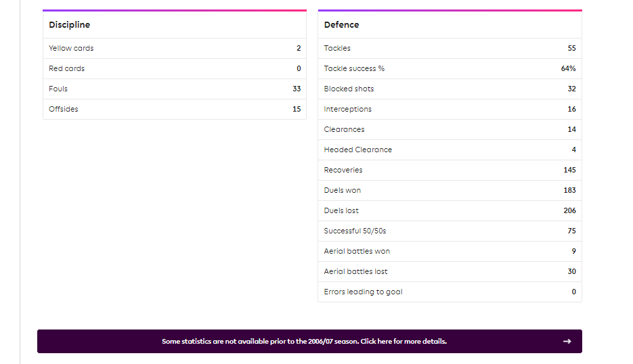Click the 'Aerial battles lost' row label
Viewport: 633px width, 364px height.
point(355,271)
